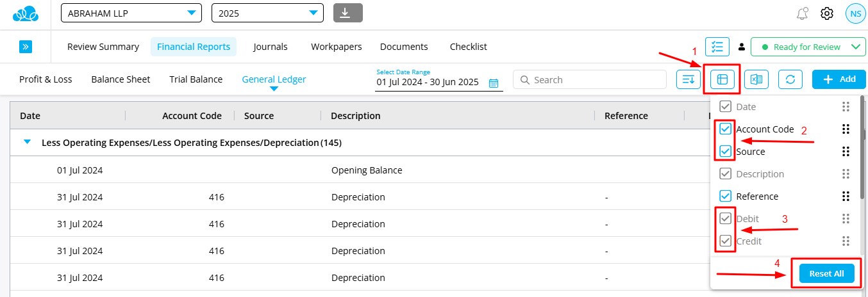Collapse the Depreciation ledger group
Viewport: 868px width, 297px height.
pyautogui.click(x=27, y=142)
